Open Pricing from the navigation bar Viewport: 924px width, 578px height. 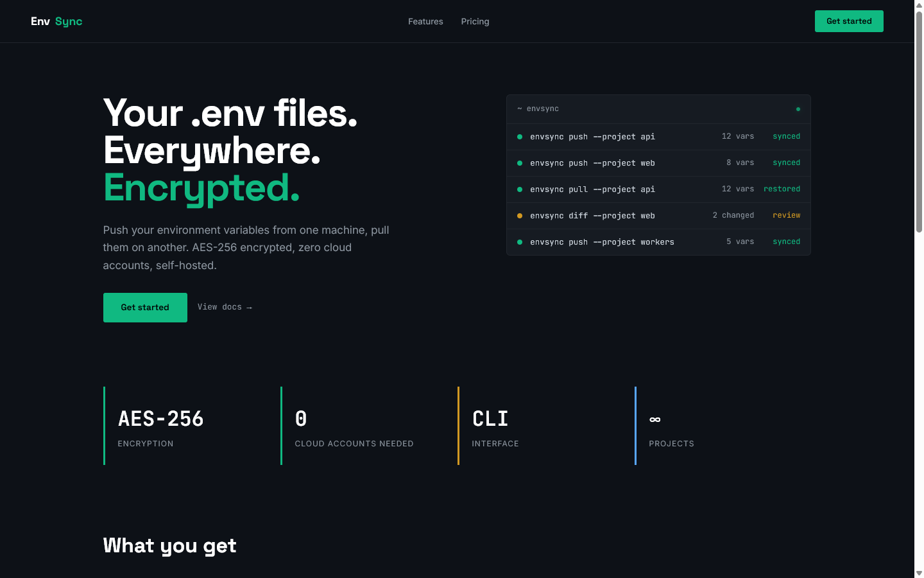click(475, 21)
